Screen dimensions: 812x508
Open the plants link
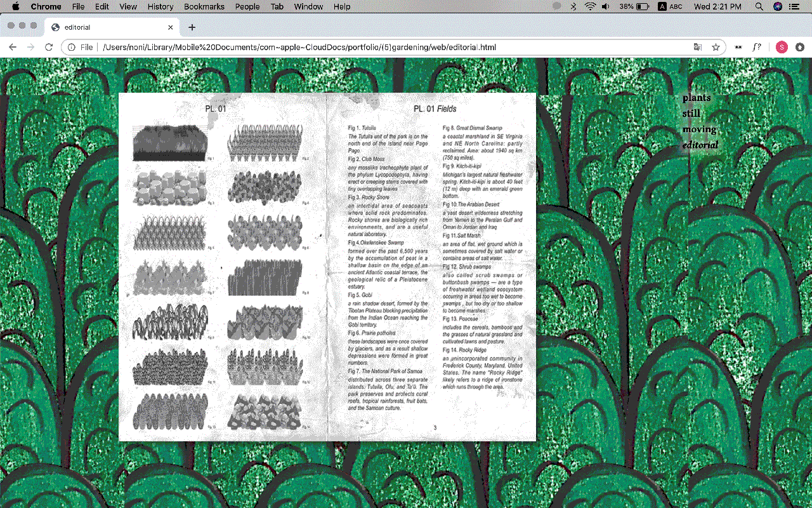coord(697,98)
